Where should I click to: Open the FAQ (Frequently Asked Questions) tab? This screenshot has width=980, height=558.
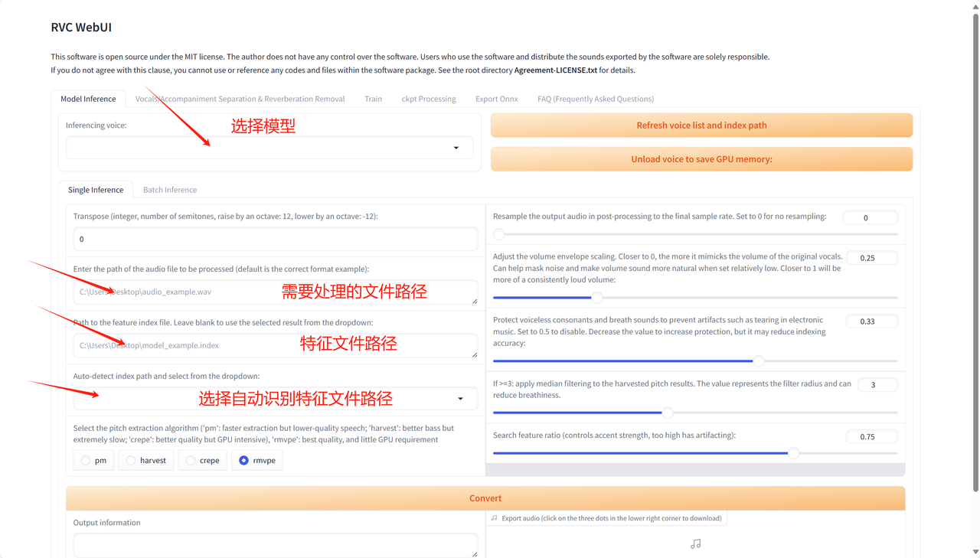point(595,99)
